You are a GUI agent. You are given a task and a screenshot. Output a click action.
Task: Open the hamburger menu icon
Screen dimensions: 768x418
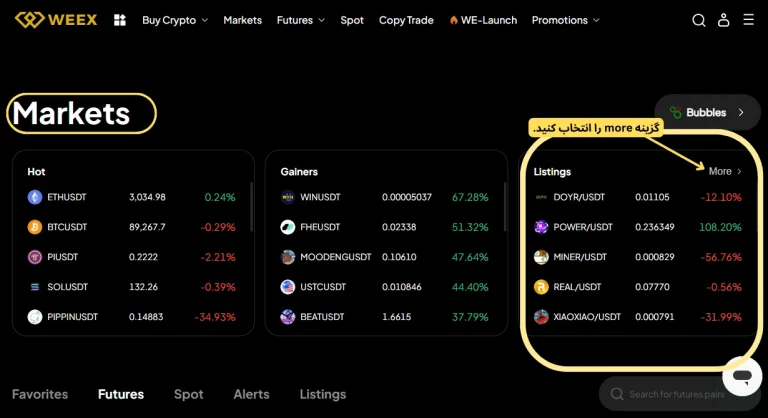click(748, 20)
